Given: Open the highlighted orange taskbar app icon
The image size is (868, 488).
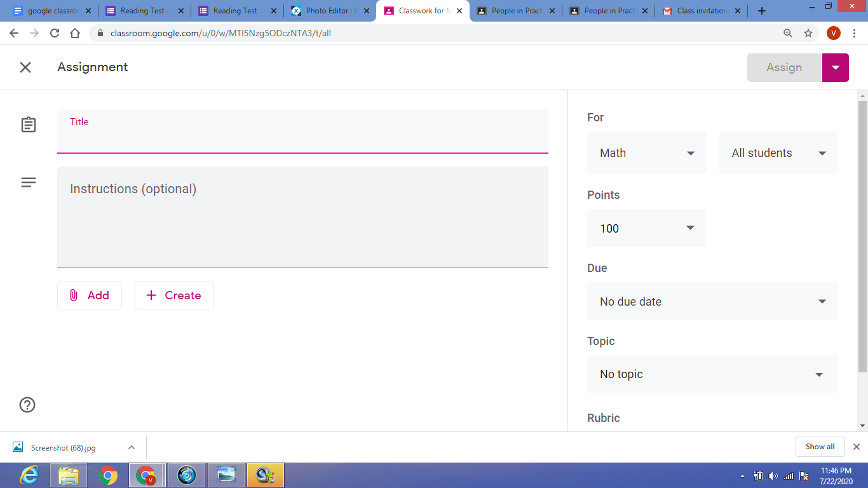Looking at the screenshot, I should (265, 475).
